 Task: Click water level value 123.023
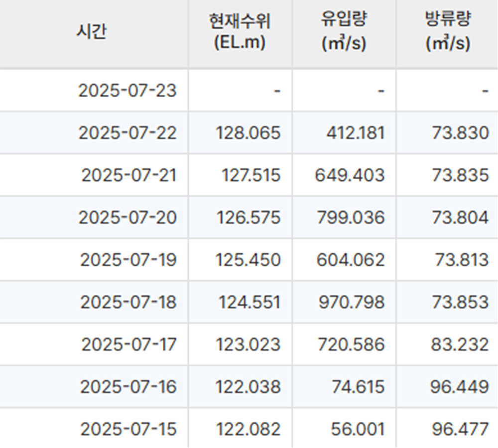pos(248,345)
